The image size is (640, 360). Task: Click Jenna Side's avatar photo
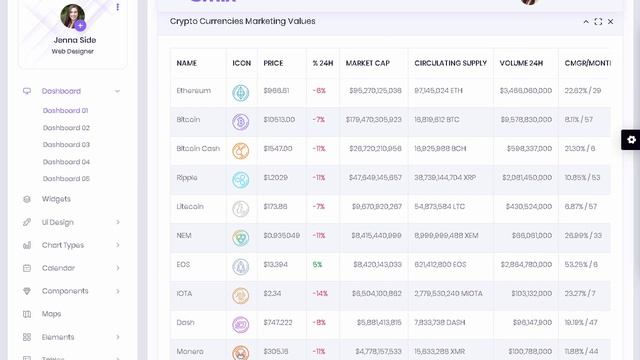(73, 16)
